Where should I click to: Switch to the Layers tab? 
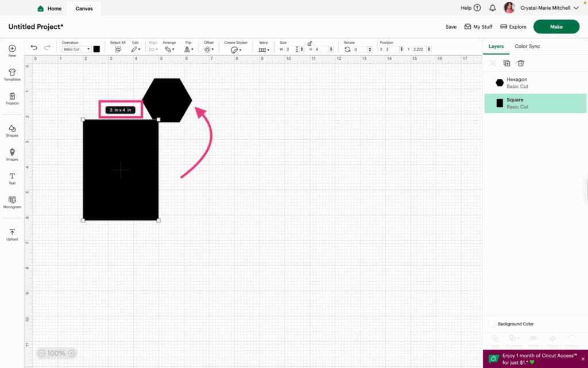496,46
